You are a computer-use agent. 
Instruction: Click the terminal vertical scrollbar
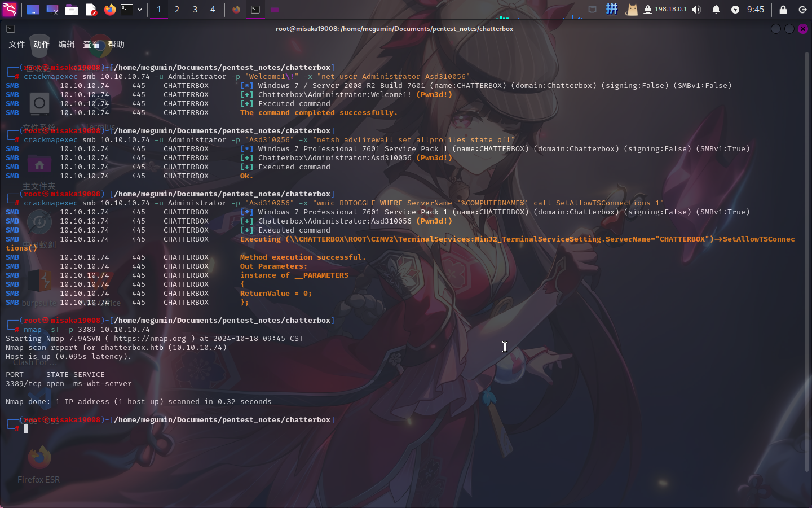click(x=808, y=262)
